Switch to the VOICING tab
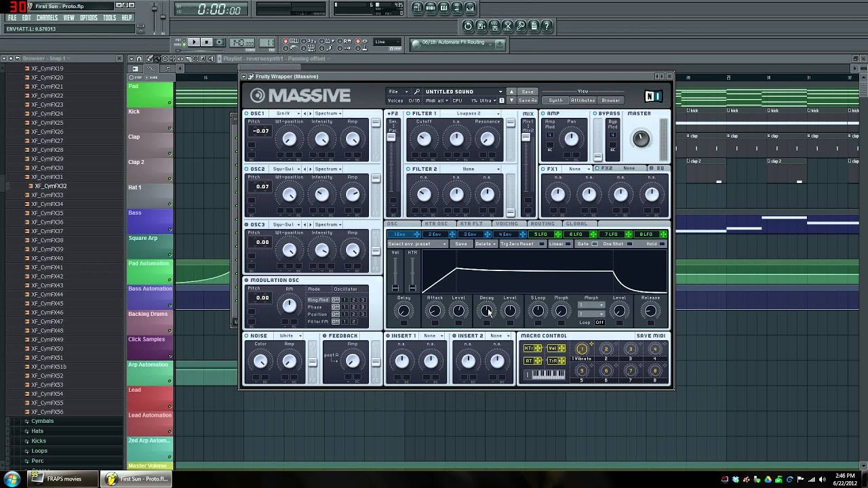 coord(507,224)
